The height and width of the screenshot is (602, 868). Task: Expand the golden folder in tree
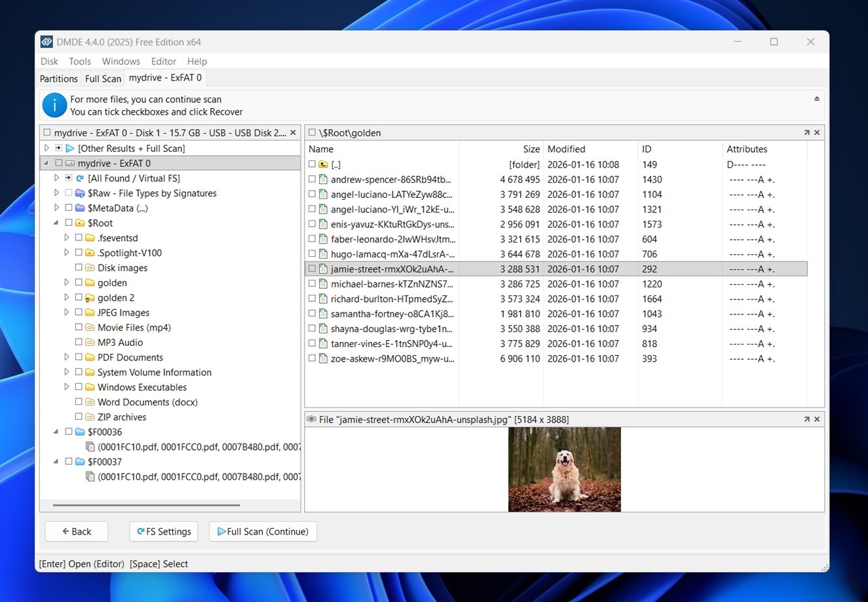point(66,283)
